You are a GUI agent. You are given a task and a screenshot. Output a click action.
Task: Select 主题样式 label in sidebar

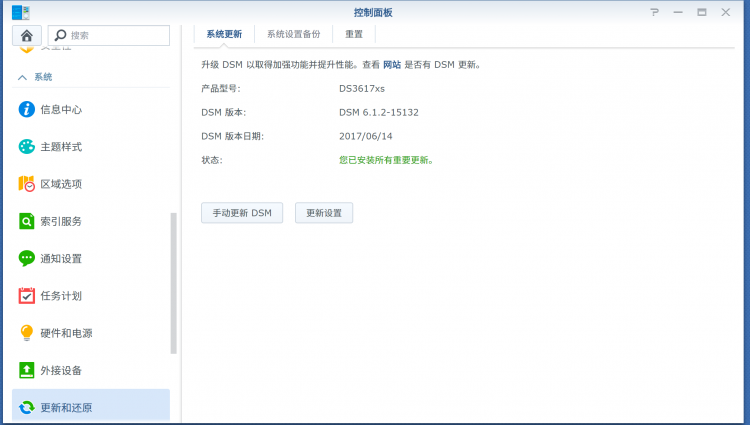[x=61, y=147]
